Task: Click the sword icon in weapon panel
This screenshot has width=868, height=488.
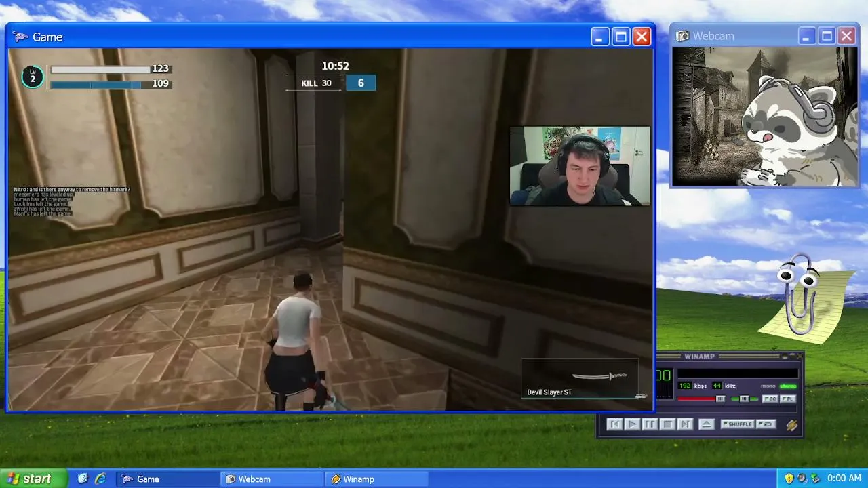Action: [599, 376]
